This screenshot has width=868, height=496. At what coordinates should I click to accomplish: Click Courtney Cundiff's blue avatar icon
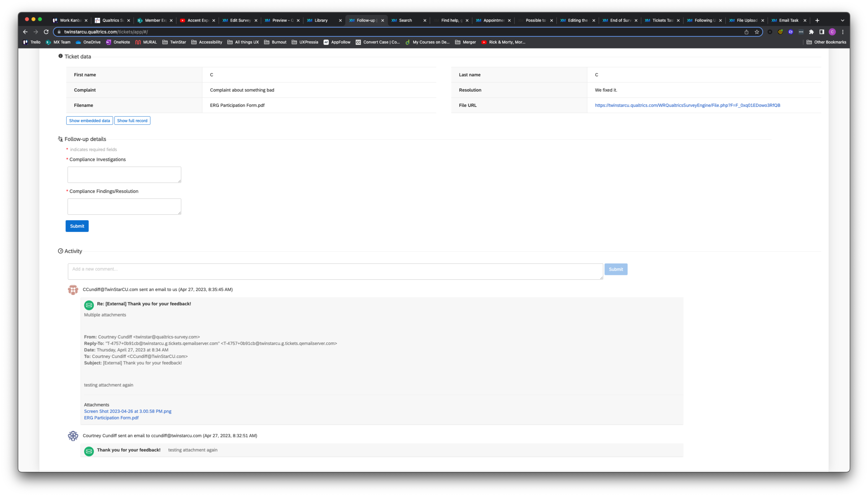pos(73,436)
